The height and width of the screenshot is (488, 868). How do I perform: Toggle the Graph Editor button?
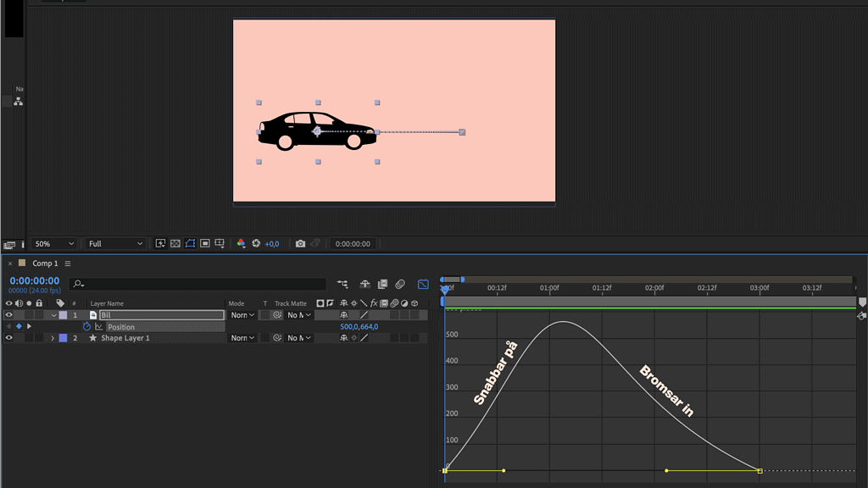423,284
